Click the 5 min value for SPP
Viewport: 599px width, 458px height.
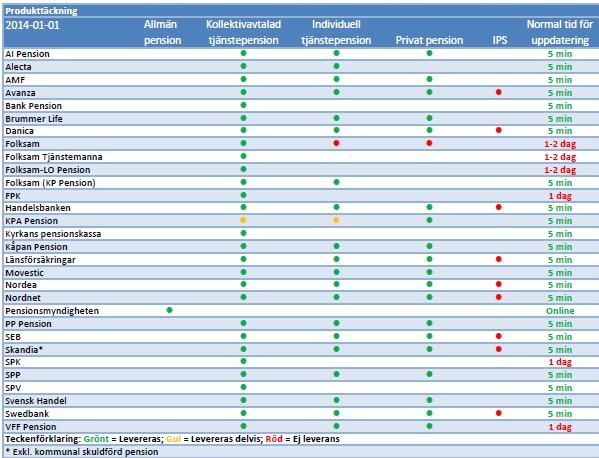[560, 375]
